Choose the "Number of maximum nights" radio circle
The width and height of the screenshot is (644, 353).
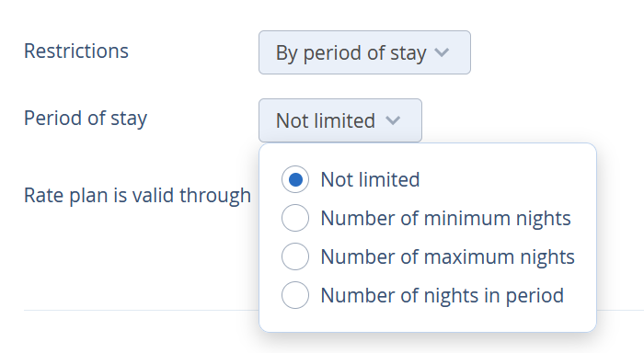tap(295, 256)
